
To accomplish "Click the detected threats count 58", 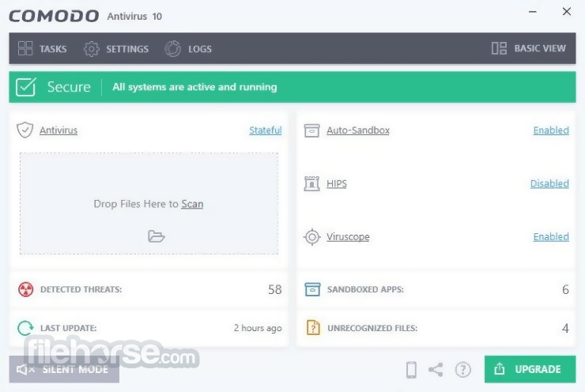I will (275, 289).
